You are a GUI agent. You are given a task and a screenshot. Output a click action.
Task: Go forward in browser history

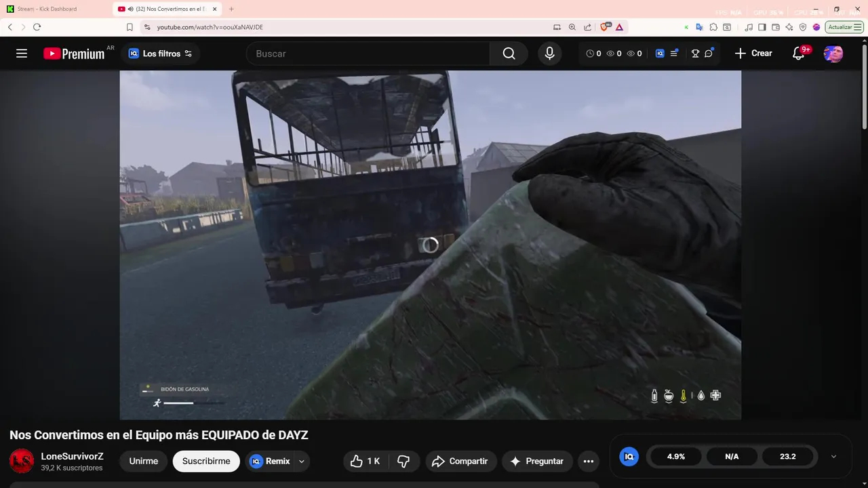coord(23,27)
